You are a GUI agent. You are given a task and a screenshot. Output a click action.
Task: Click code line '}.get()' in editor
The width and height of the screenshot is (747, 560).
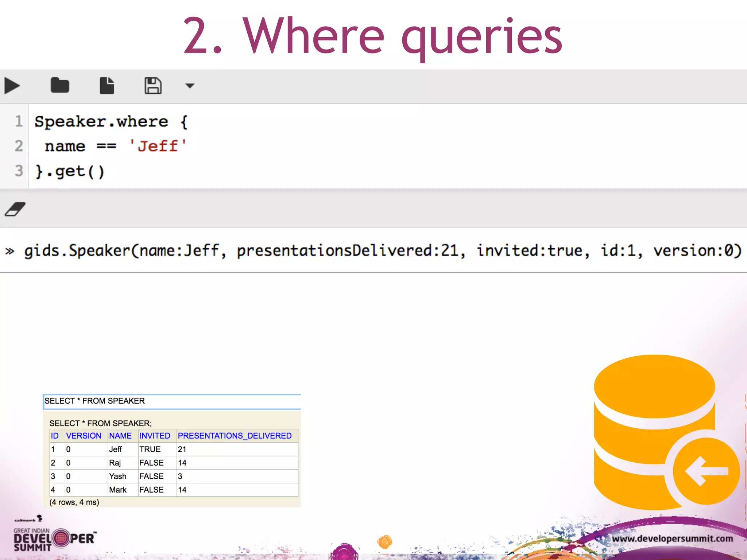[70, 171]
